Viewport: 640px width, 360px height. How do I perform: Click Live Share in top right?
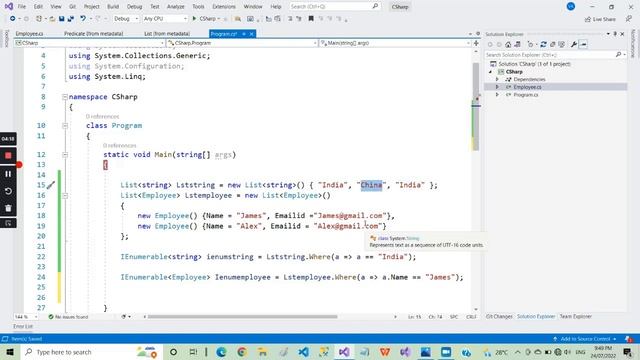tap(600, 19)
